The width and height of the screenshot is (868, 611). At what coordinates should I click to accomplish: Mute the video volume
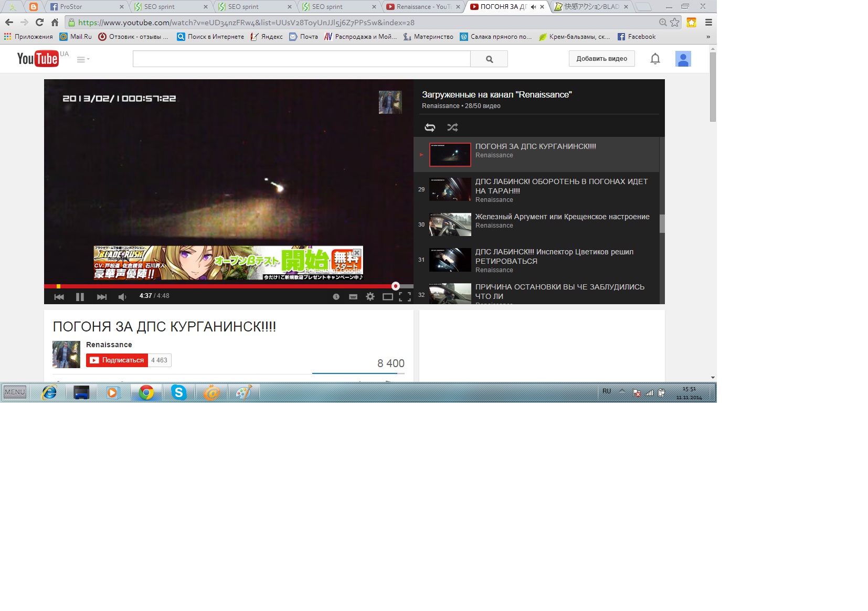122,297
